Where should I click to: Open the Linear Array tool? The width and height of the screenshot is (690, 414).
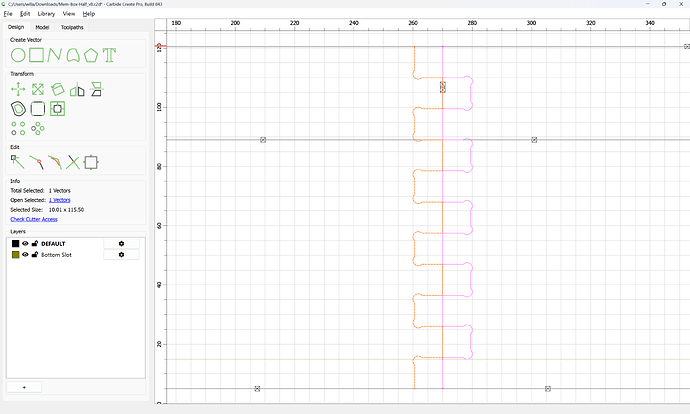pos(18,128)
